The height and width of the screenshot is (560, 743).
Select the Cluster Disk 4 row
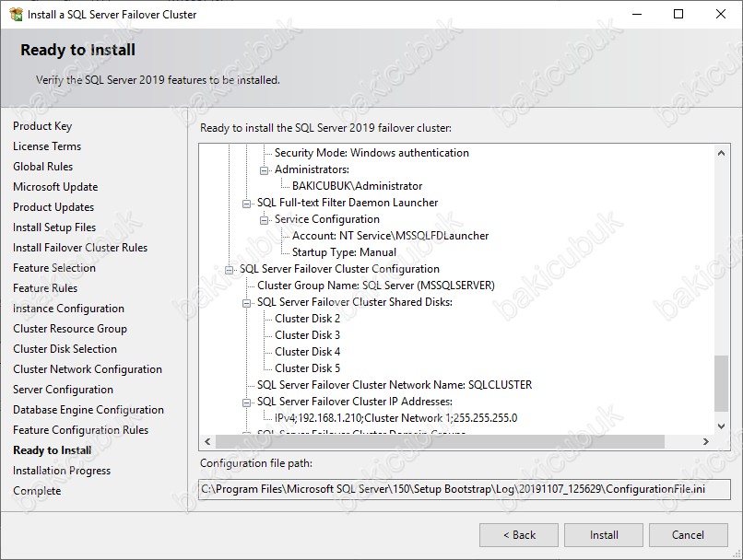coord(308,352)
